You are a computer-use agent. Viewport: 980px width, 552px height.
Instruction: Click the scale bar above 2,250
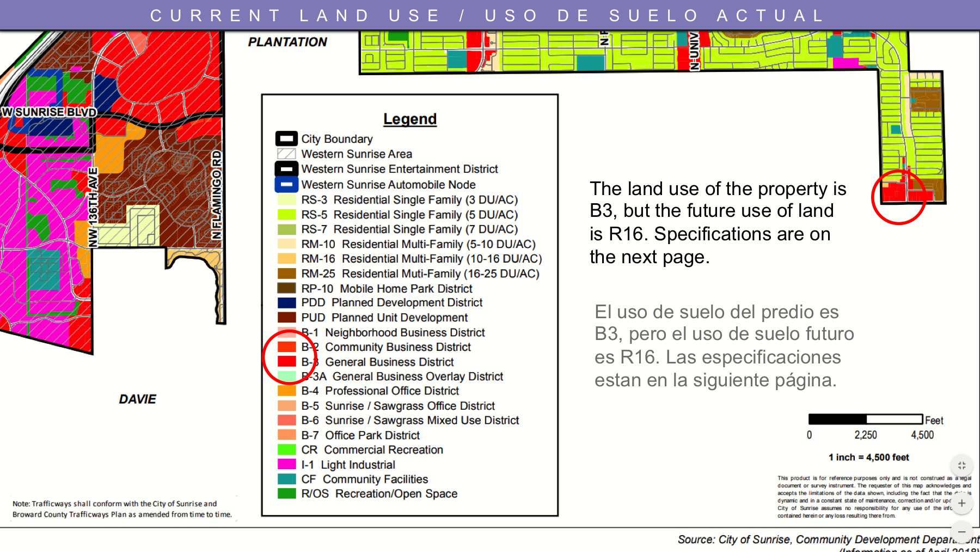[x=865, y=419]
